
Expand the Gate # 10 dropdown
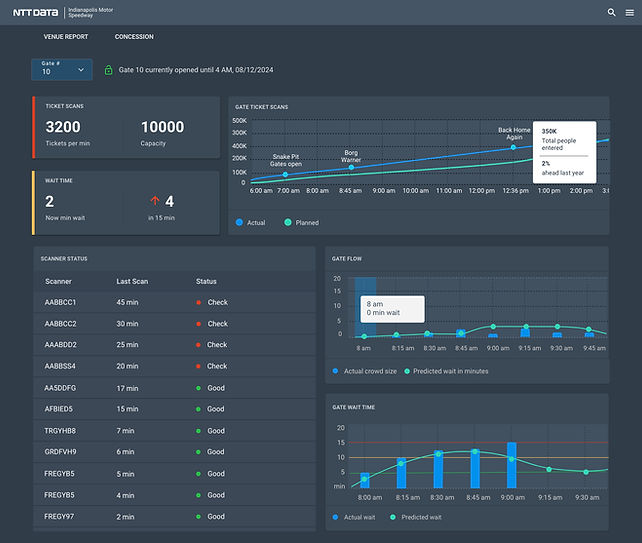click(62, 69)
